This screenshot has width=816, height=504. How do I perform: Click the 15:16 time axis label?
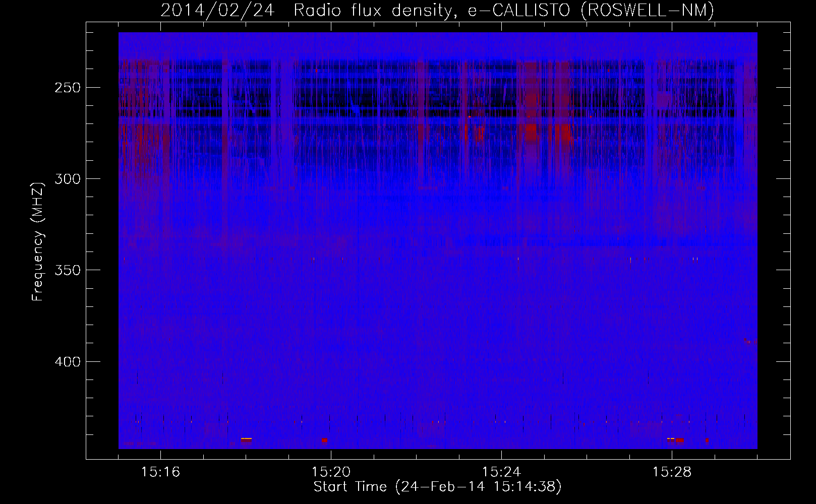click(160, 472)
